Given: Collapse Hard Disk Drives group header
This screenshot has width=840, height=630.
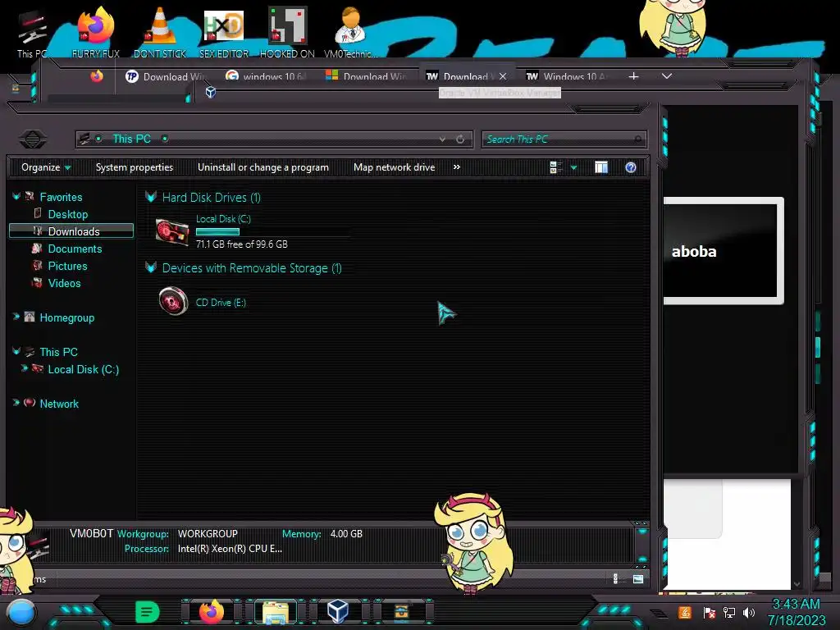Looking at the screenshot, I should point(151,197).
